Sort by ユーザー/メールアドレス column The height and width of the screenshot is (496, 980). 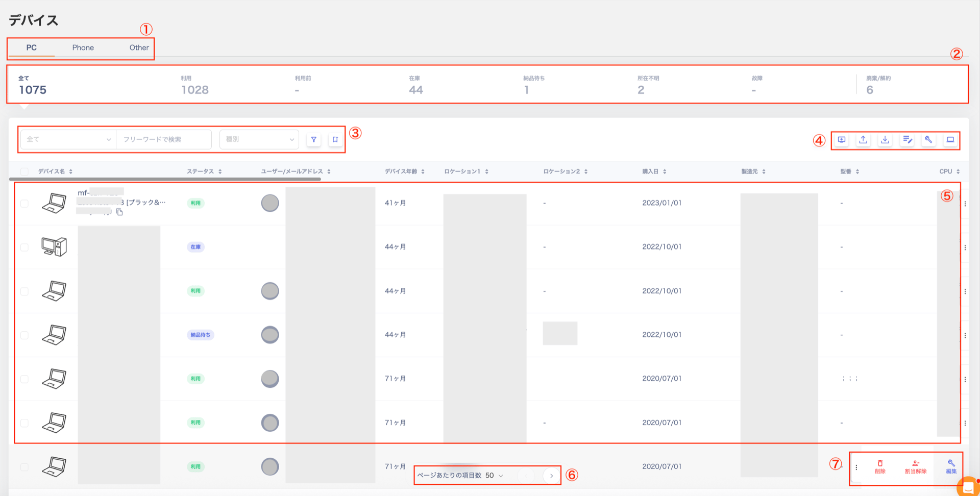(329, 171)
